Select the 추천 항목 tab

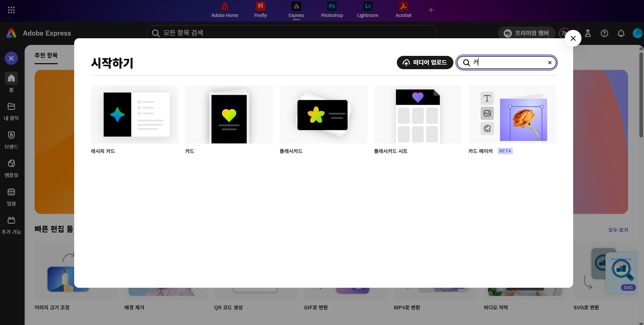point(46,56)
